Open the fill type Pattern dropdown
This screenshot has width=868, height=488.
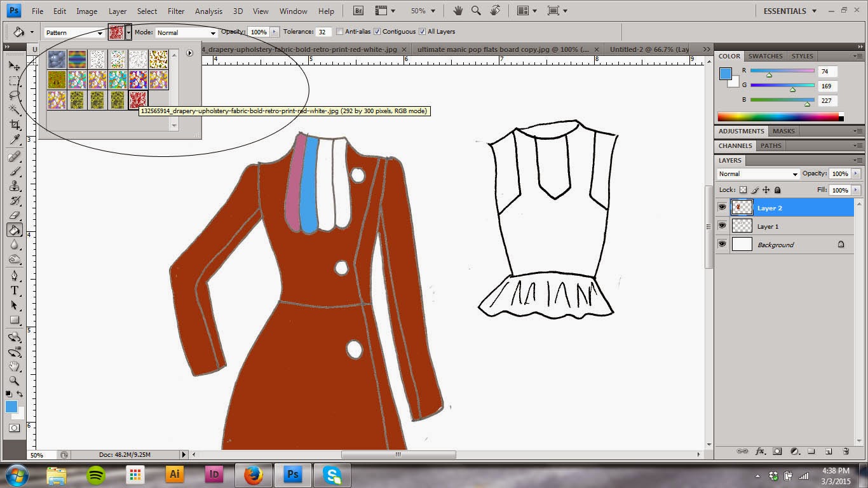pos(74,32)
